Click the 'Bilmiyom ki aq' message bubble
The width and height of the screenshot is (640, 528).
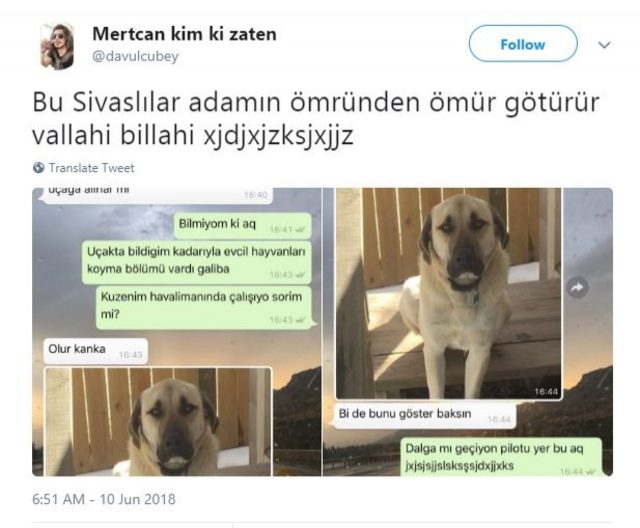(242, 226)
